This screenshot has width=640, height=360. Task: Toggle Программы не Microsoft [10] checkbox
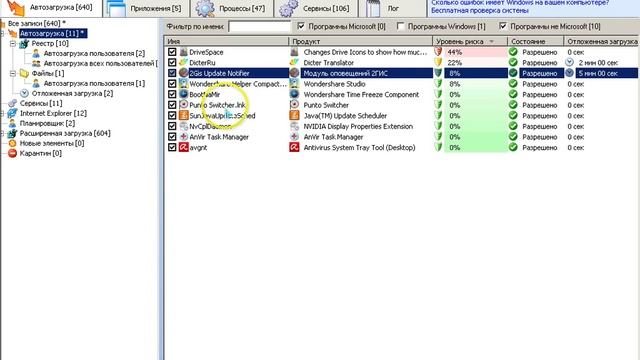pos(503,26)
